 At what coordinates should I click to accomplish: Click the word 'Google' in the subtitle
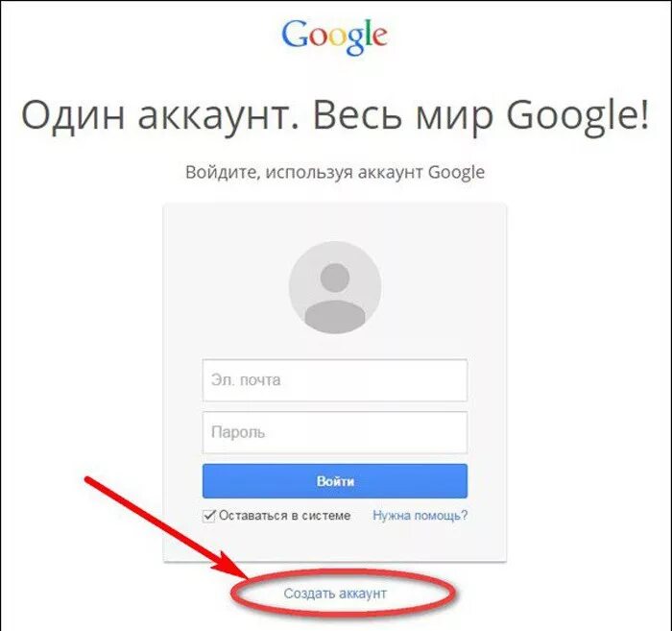coord(457,173)
